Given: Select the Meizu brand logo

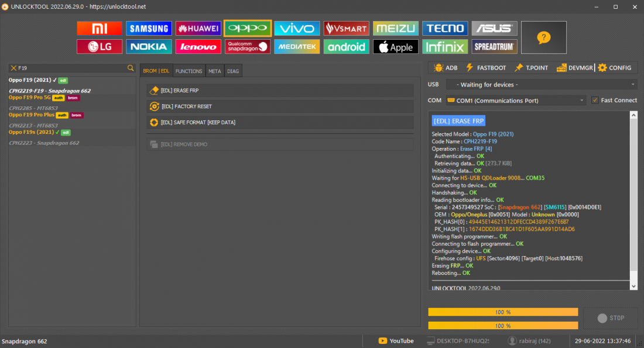Looking at the screenshot, I should coord(396,28).
